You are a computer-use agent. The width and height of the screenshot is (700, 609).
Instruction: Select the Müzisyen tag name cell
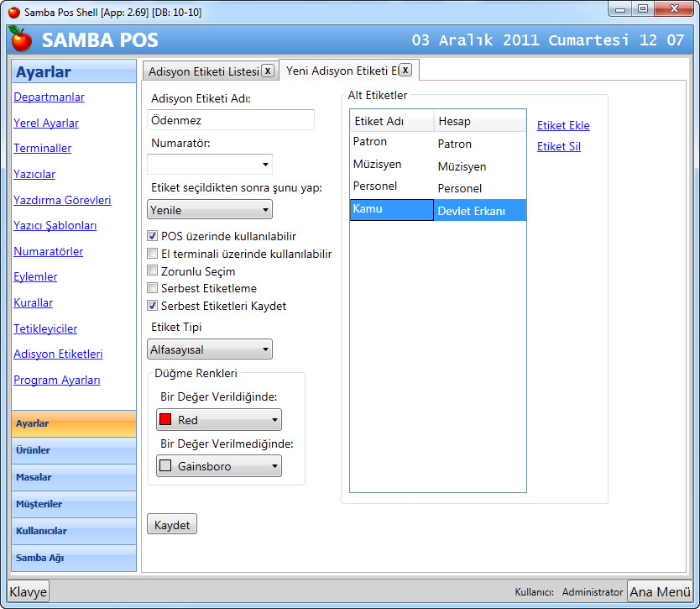point(391,165)
